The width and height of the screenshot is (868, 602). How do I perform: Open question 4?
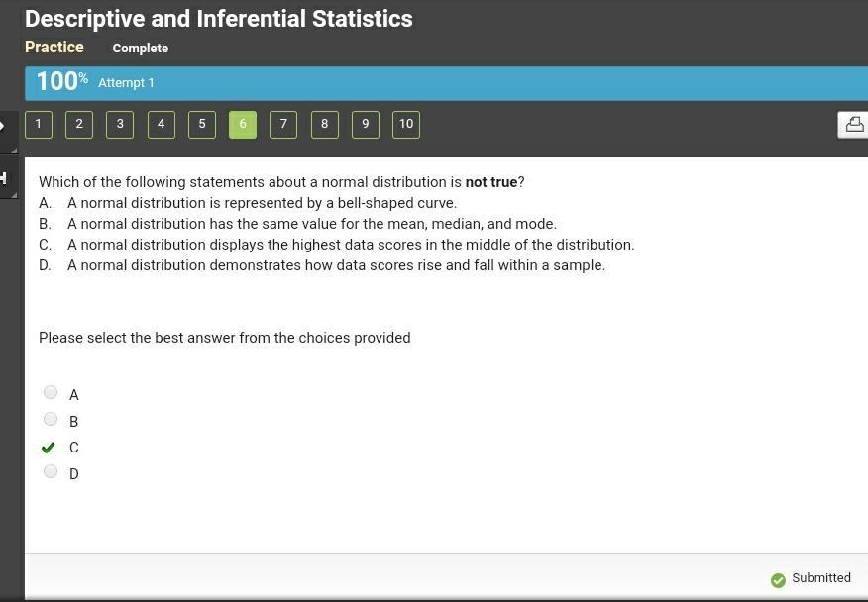pyautogui.click(x=162, y=125)
